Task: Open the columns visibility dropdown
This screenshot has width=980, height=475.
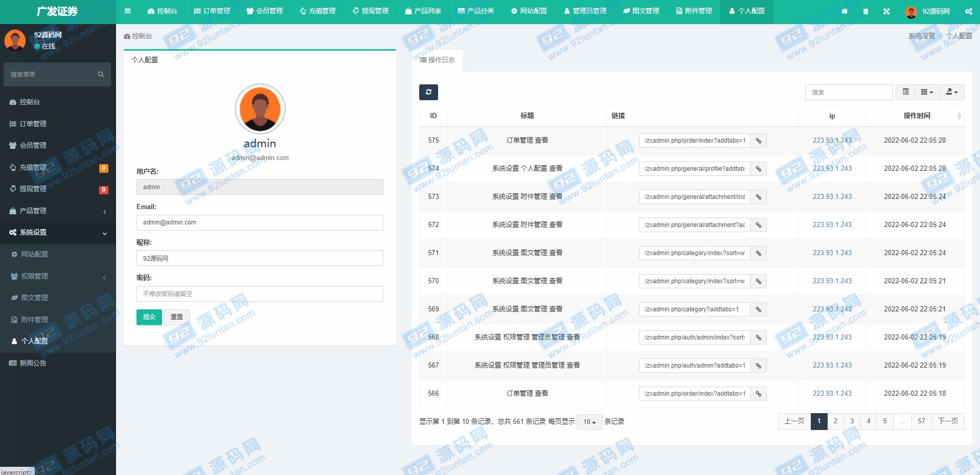Action: click(927, 92)
